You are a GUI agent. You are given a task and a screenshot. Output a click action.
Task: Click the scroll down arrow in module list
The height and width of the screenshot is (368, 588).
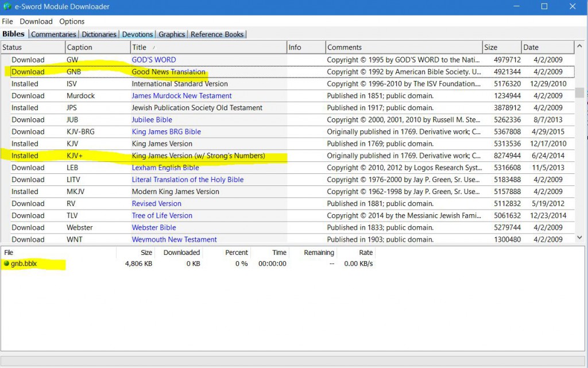pos(579,237)
